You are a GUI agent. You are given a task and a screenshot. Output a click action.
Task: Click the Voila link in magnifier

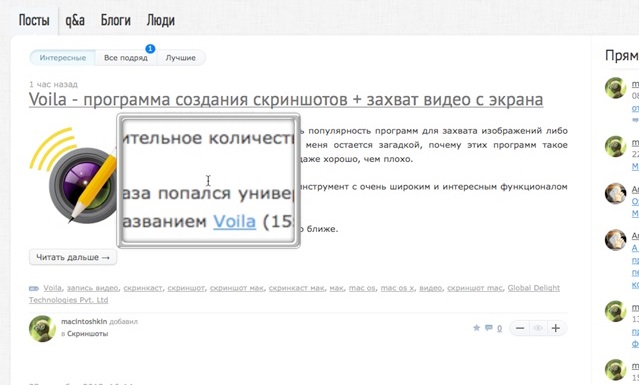235,221
